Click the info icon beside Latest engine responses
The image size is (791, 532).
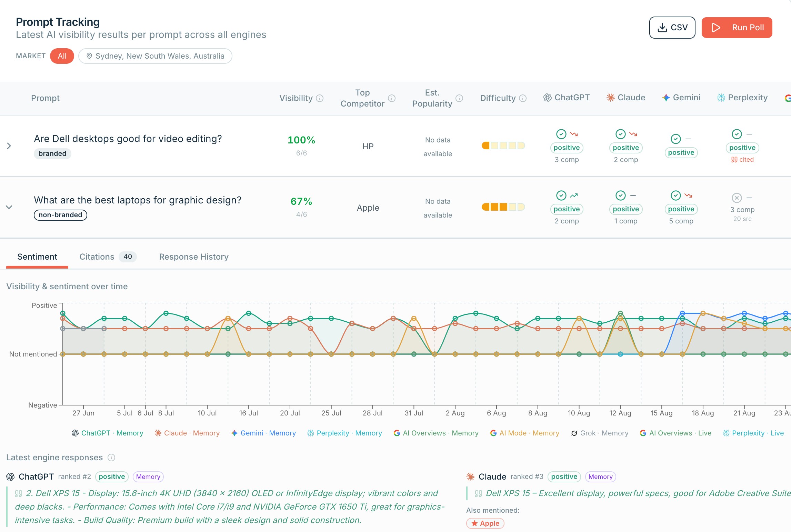tap(111, 458)
